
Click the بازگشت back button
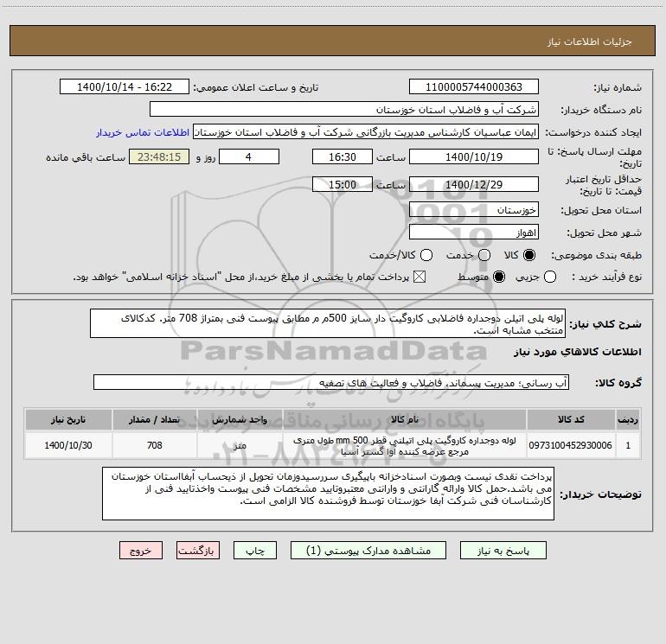point(198,551)
